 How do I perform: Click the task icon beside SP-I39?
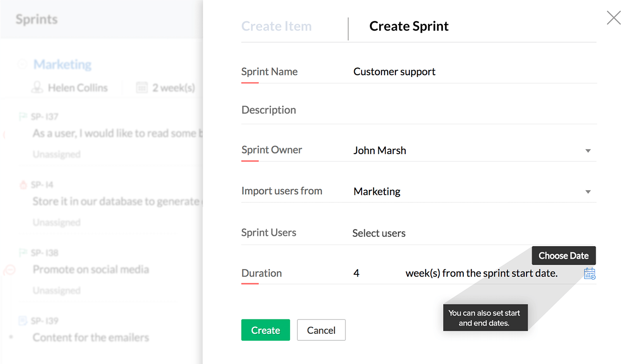23,321
